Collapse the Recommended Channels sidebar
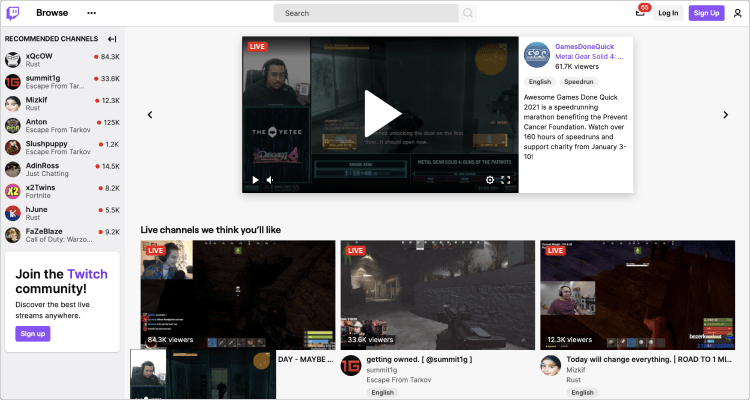The image size is (750, 400). (x=112, y=38)
